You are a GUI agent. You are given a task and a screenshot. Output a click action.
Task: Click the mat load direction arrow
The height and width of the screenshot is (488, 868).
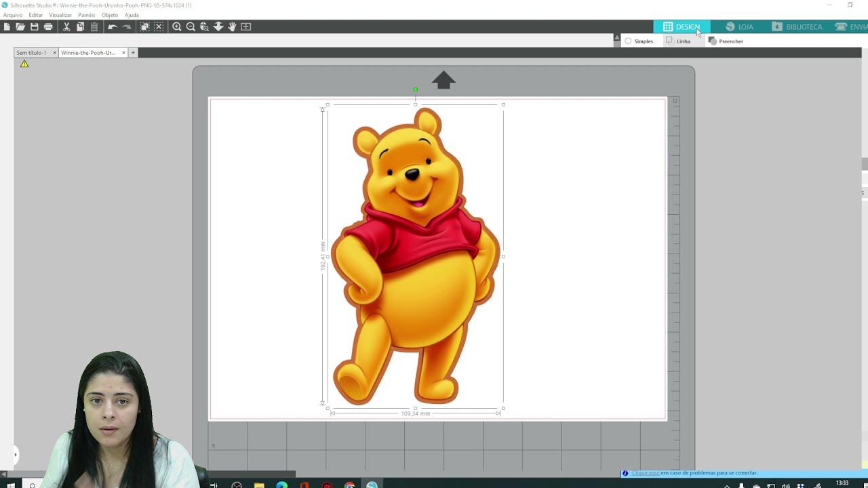click(x=443, y=80)
